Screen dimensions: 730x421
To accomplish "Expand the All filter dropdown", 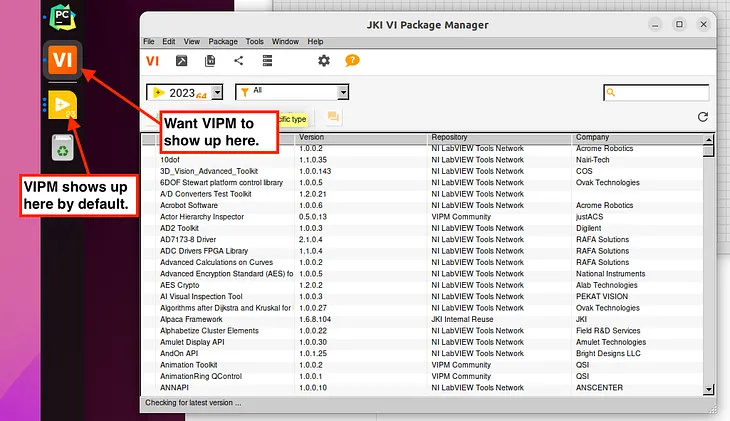I will point(343,92).
